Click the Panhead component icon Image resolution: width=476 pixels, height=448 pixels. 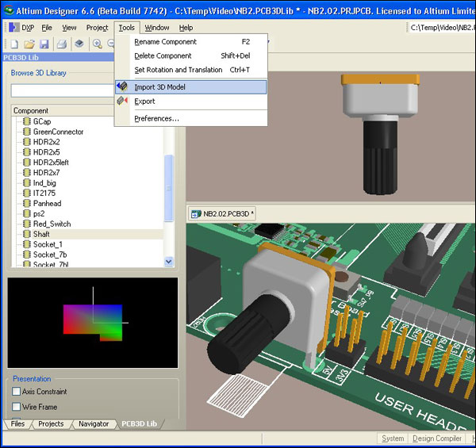pos(27,203)
